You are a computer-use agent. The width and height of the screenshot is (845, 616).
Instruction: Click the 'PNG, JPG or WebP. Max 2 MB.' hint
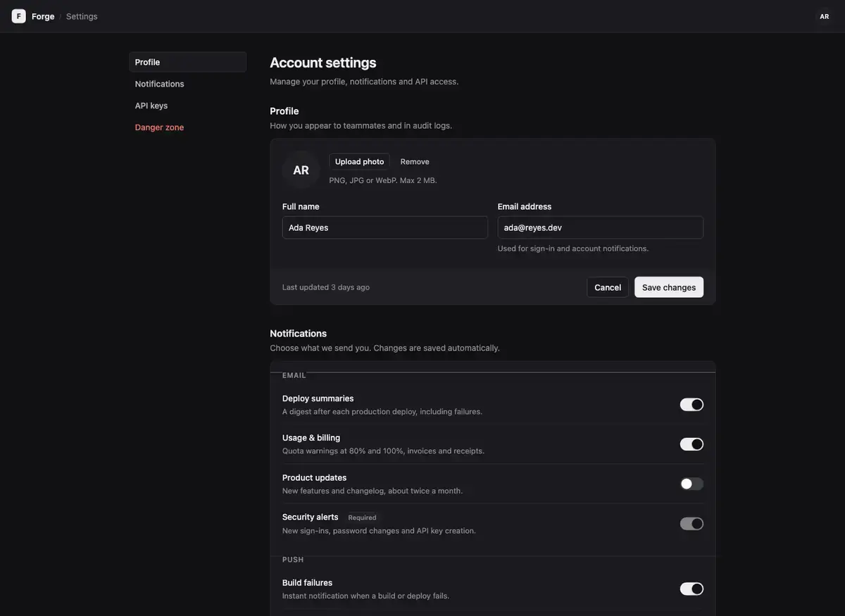coord(383,180)
